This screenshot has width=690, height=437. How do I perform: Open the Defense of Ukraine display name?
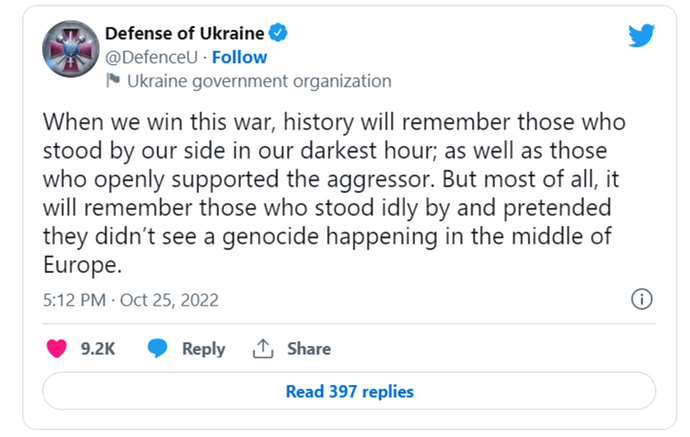tap(185, 33)
